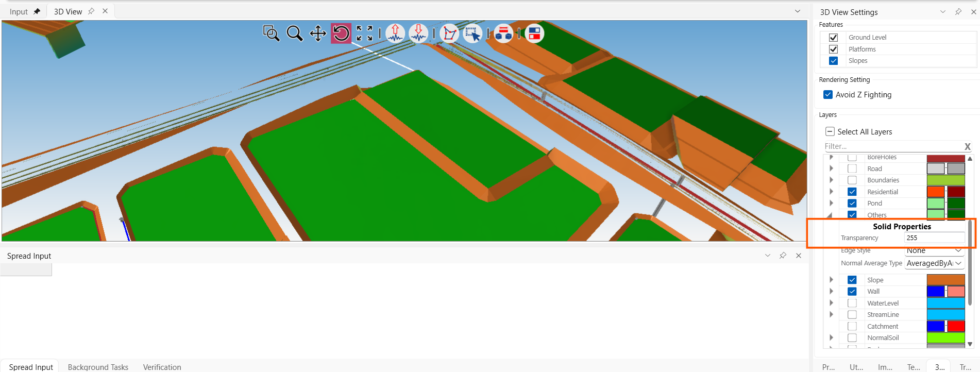
Task: Click the pin on the Input tab
Action: [x=37, y=11]
